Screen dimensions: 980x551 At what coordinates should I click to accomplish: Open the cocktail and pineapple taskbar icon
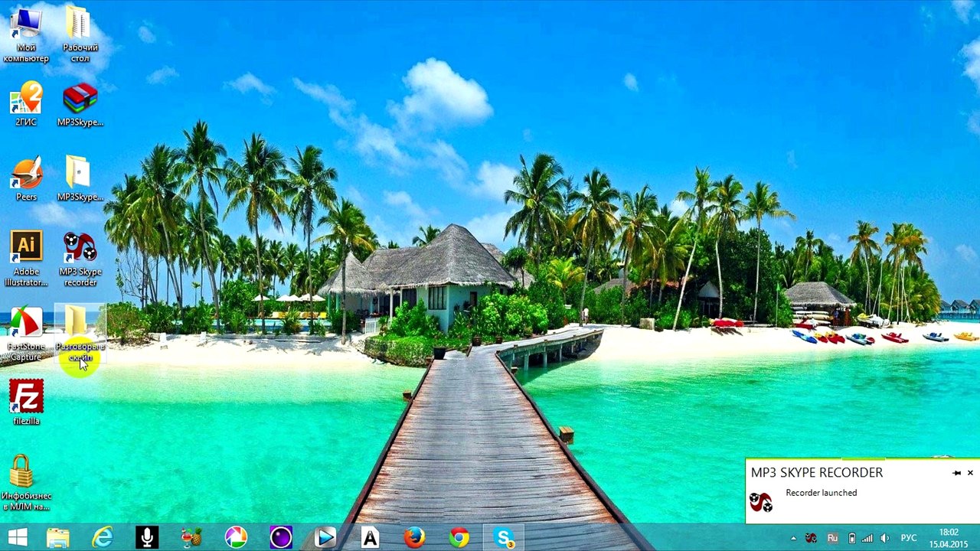click(191, 537)
